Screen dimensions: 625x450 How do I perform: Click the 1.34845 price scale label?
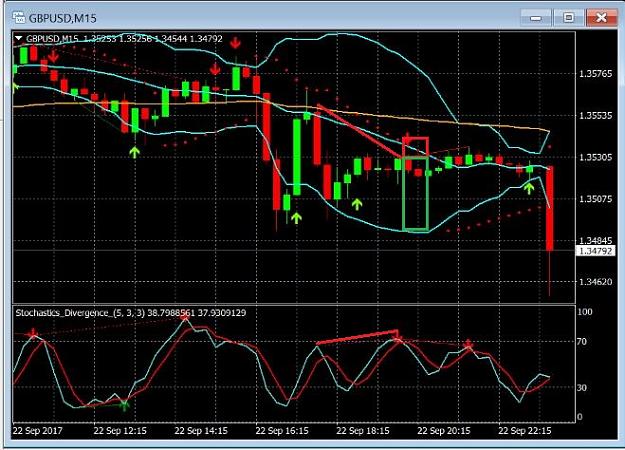tap(596, 240)
